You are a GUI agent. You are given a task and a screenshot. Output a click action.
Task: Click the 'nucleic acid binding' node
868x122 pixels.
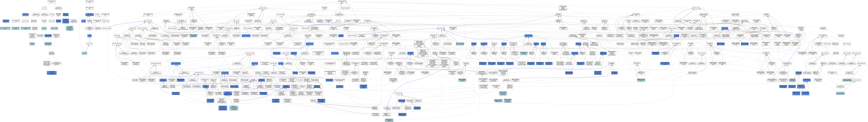click(x=44, y=21)
